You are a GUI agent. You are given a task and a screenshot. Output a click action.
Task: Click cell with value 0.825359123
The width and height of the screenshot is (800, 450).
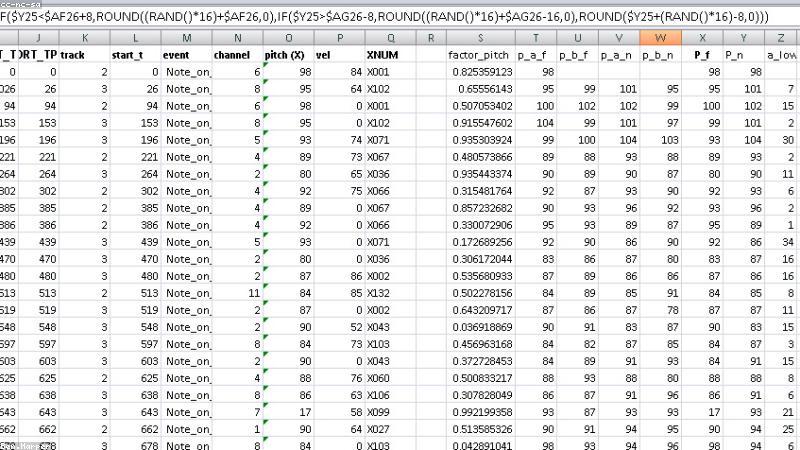(x=481, y=72)
